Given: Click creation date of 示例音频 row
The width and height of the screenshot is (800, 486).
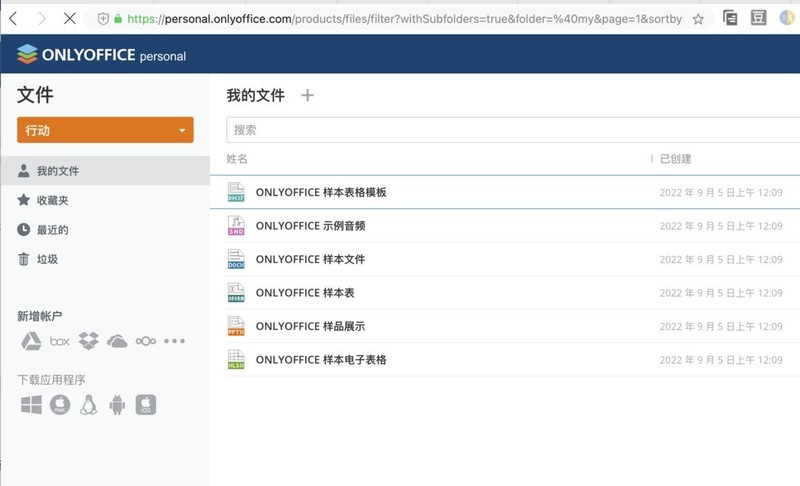Looking at the screenshot, I should pos(721,226).
